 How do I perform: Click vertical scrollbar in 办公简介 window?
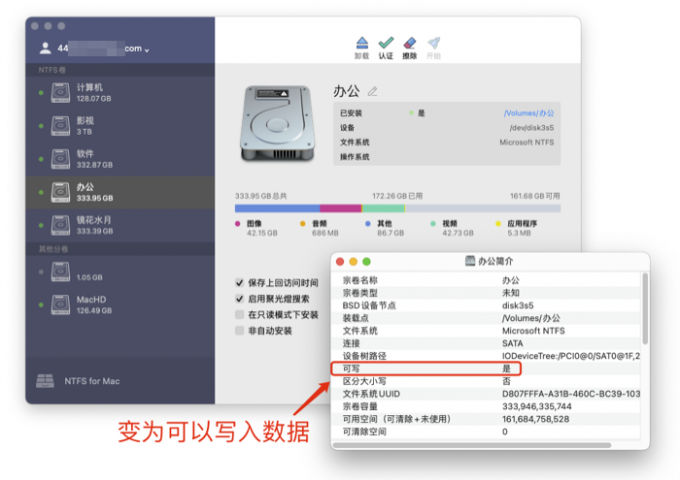645,309
